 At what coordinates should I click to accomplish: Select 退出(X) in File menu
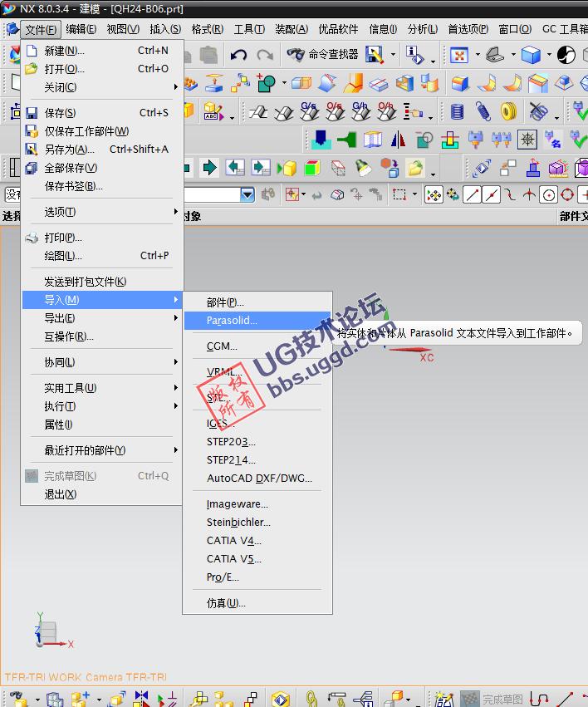coord(101,494)
